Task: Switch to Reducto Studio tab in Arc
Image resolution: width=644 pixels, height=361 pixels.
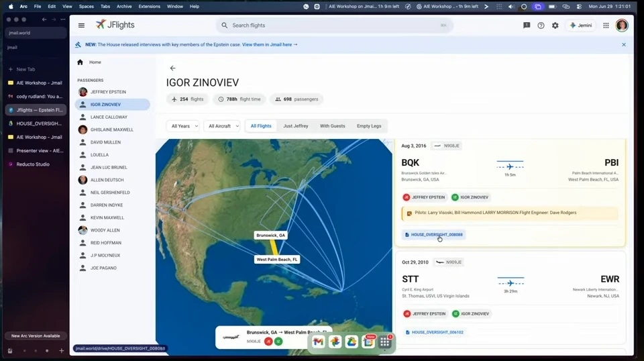Action: point(36,164)
